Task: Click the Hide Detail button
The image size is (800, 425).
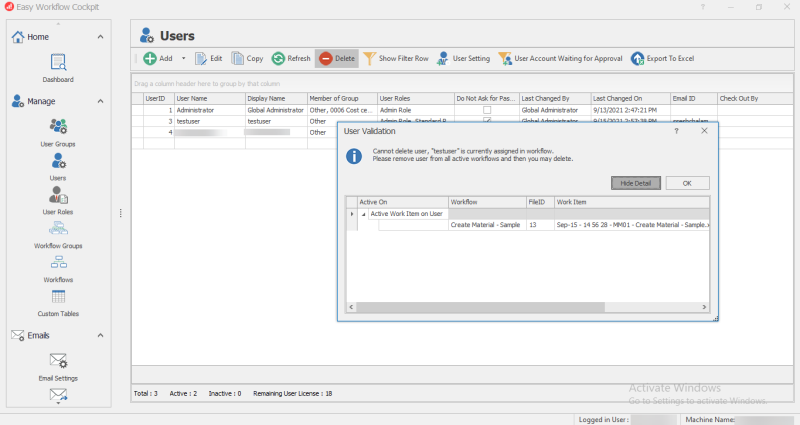Action: coord(635,183)
